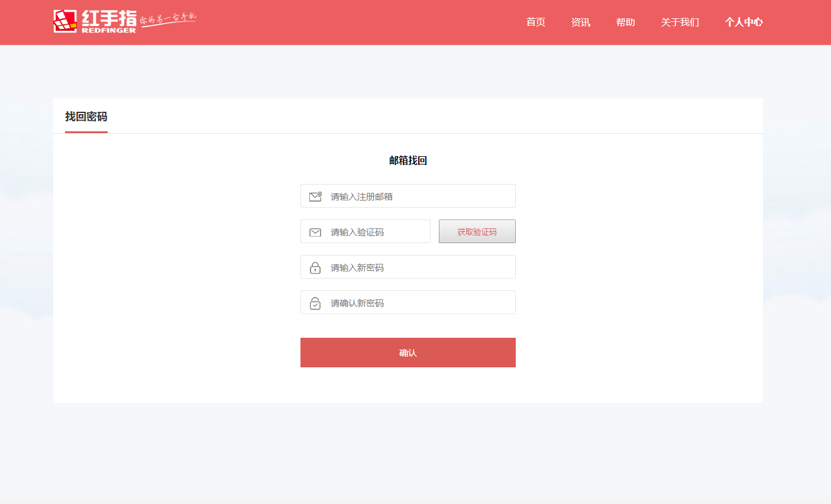Click the 邮箱找回 heading
The image size is (831, 504).
(408, 160)
